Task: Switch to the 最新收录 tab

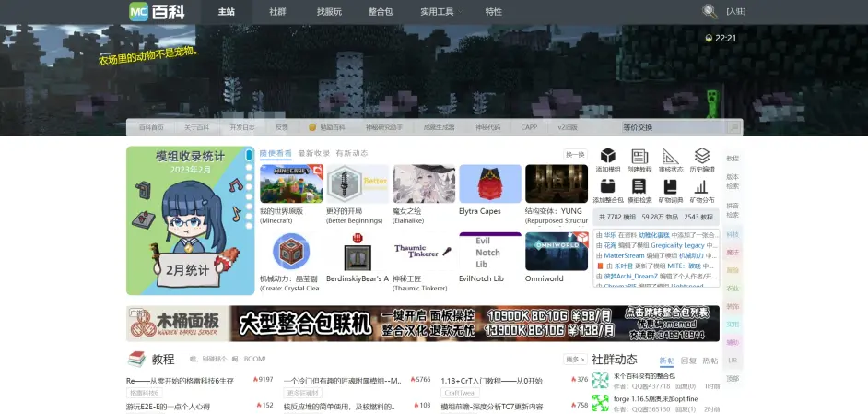Action: point(314,153)
